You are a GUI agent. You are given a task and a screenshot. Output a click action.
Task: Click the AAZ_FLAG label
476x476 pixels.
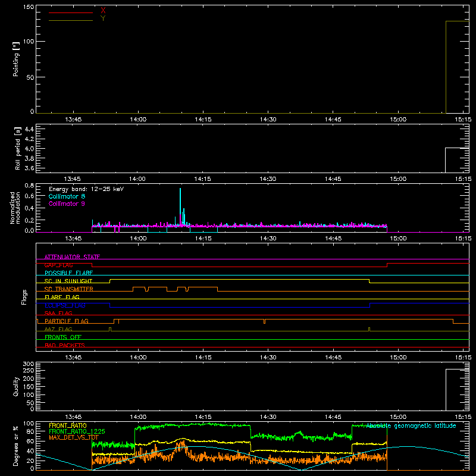pos(58,329)
